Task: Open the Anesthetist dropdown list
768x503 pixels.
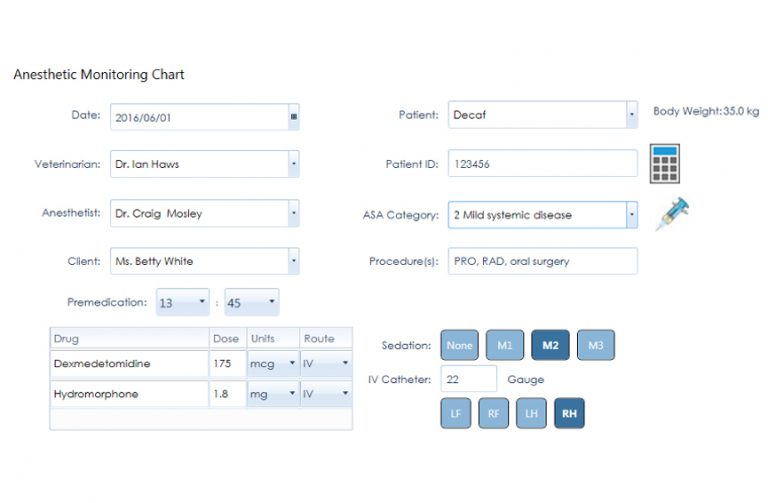Action: click(293, 213)
